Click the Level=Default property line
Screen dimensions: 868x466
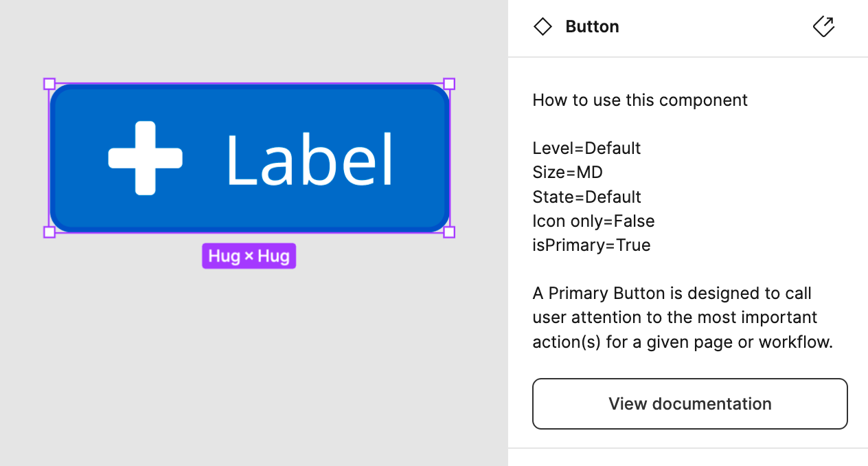coord(586,148)
